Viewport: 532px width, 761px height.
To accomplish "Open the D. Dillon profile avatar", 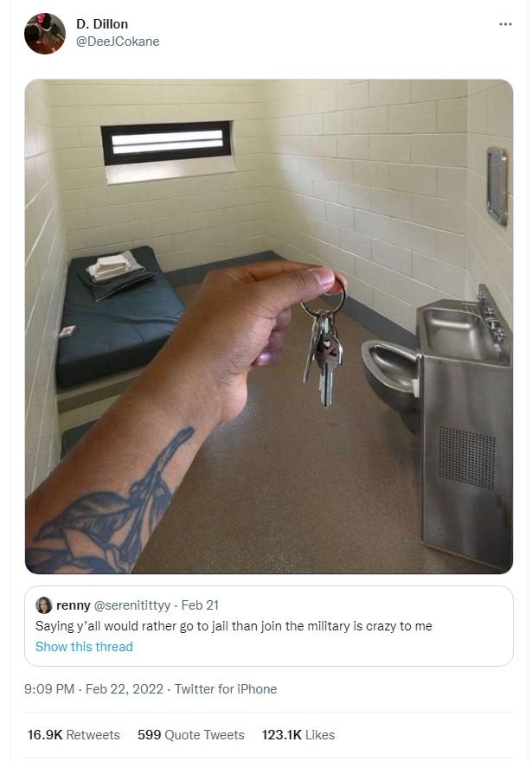I will pos(45,34).
